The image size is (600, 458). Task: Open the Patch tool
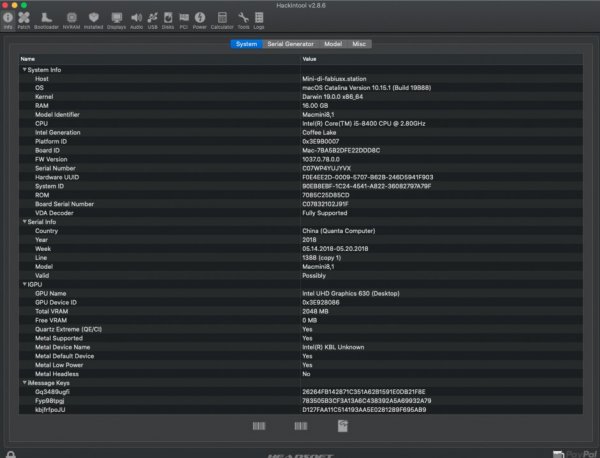point(24,21)
